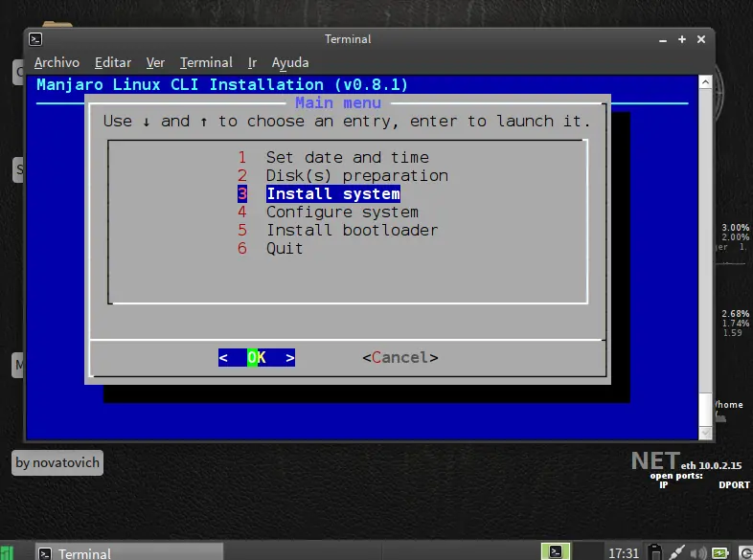The width and height of the screenshot is (753, 560).
Task: Click the 'Main menu' dialog title
Action: [338, 102]
